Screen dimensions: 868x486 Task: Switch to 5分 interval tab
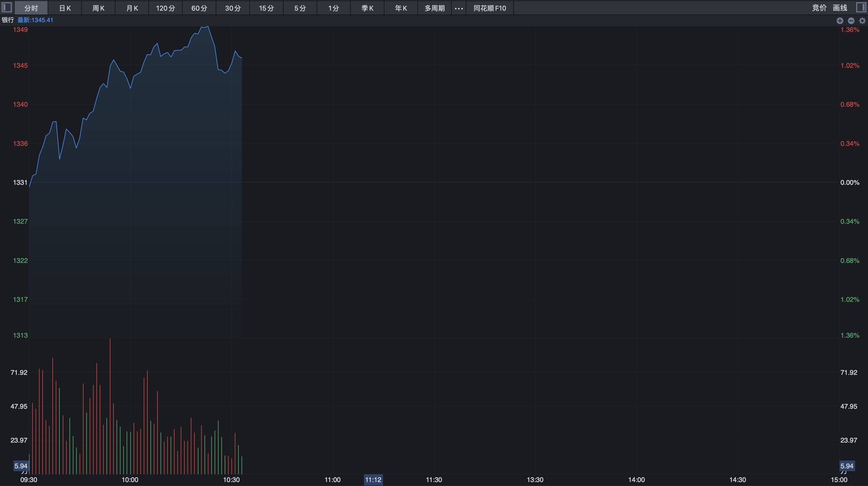(300, 8)
